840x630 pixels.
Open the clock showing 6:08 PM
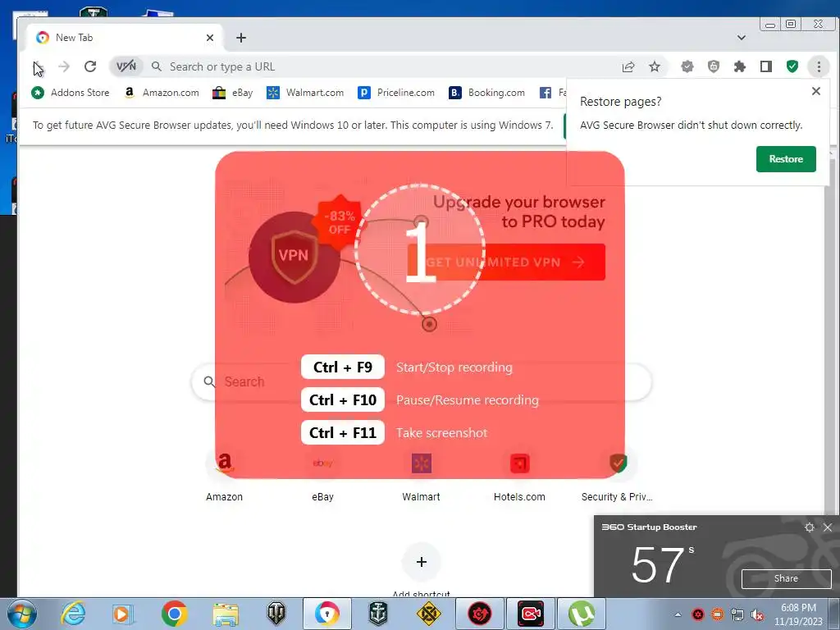[798, 614]
